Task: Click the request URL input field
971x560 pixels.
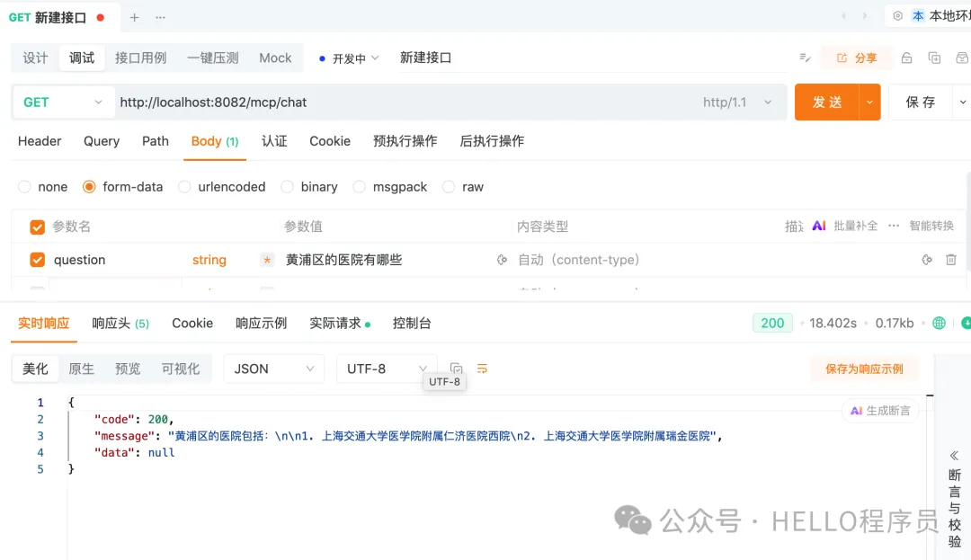Action: 405,102
